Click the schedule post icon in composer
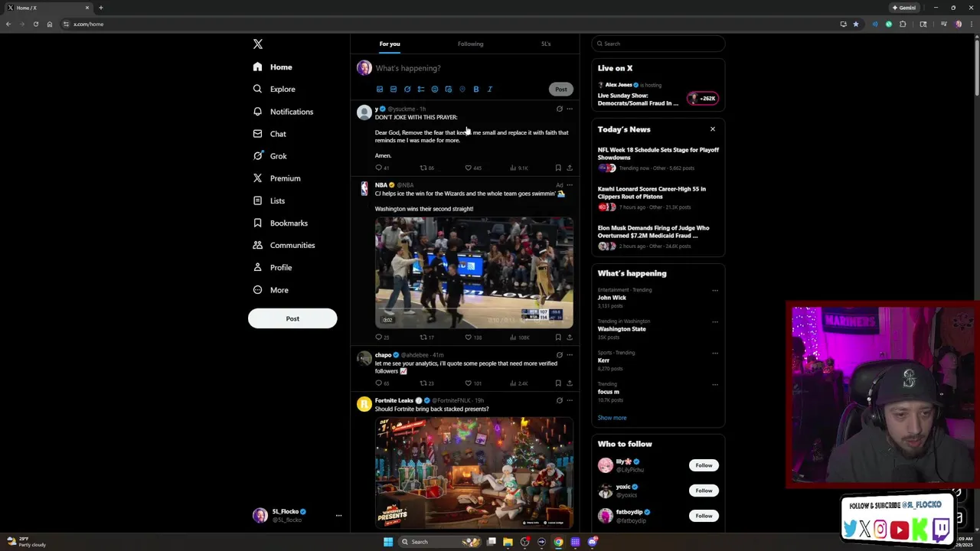Screen dimensions: 980x551 click(x=448, y=89)
